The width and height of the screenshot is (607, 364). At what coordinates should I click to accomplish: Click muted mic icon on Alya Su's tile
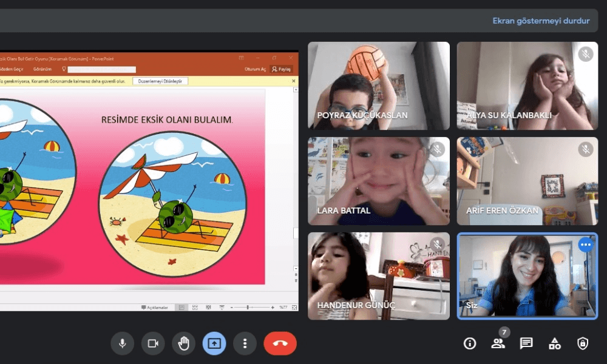pos(586,54)
